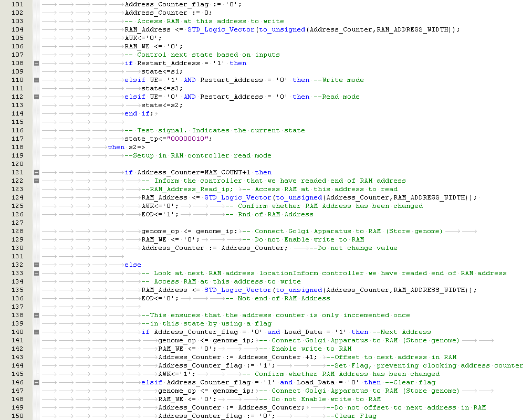
Task: Place cursor on 'end if;' at line 114
Action: pyautogui.click(x=139, y=113)
